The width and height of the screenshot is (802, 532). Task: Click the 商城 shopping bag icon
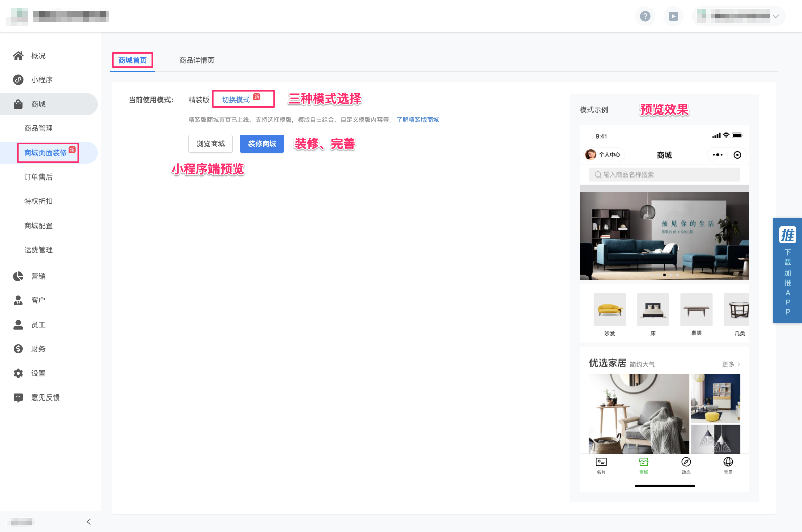pyautogui.click(x=18, y=104)
